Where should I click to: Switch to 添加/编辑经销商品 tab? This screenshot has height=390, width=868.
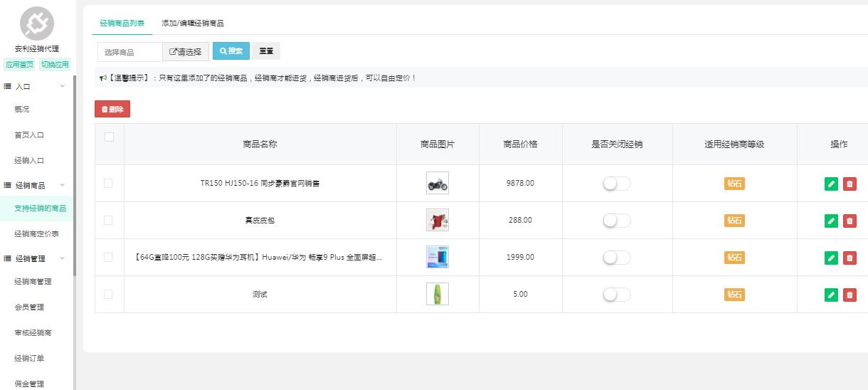pyautogui.click(x=193, y=23)
